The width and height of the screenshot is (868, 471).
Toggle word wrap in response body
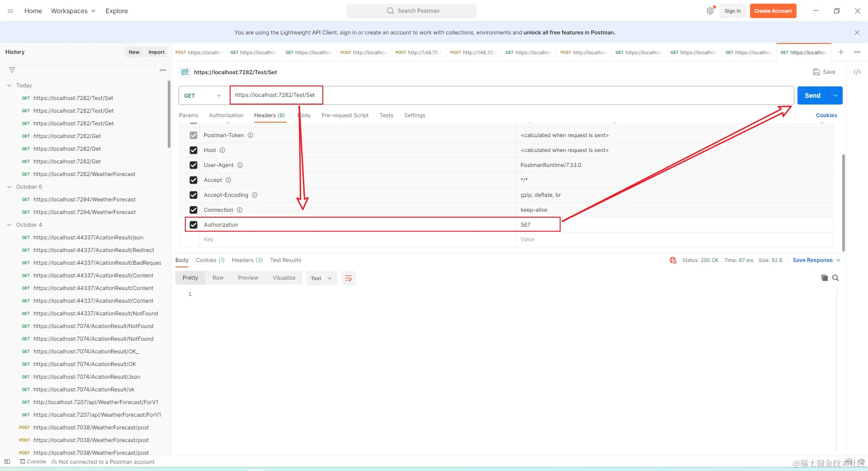[x=349, y=278]
